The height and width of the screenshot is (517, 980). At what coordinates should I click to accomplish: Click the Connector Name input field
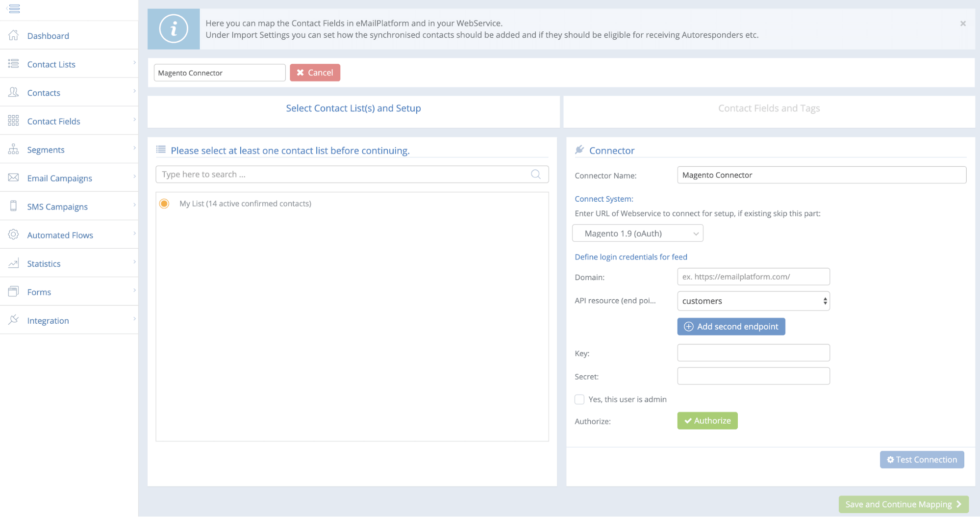pyautogui.click(x=822, y=175)
